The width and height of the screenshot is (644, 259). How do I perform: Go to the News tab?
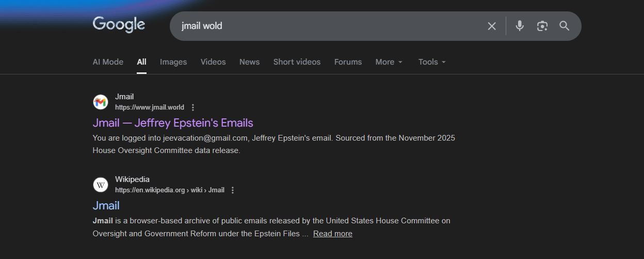249,62
